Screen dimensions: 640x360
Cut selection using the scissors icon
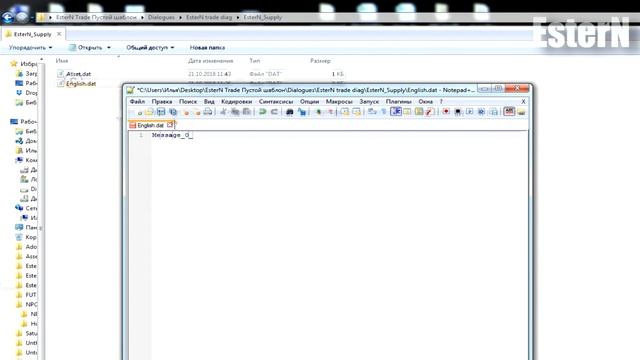(223, 111)
